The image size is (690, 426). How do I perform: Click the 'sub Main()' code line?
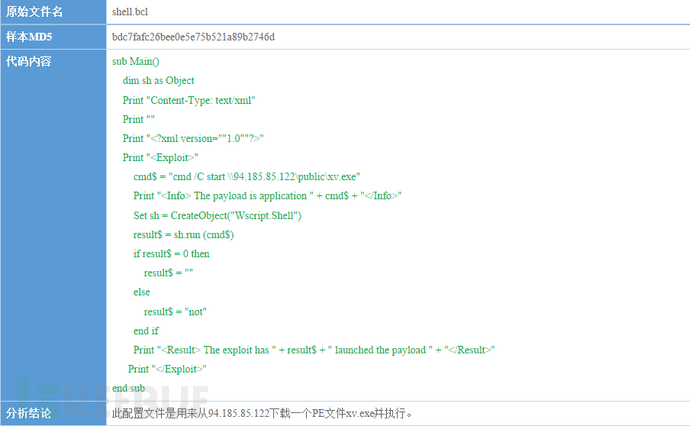pyautogui.click(x=136, y=61)
